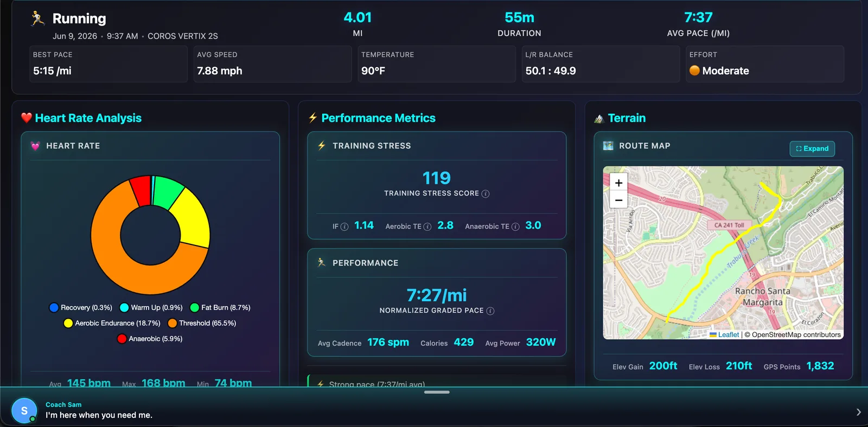Toggle Fat Burn zone in chart legend
Screen dimensions: 868x427
220,308
